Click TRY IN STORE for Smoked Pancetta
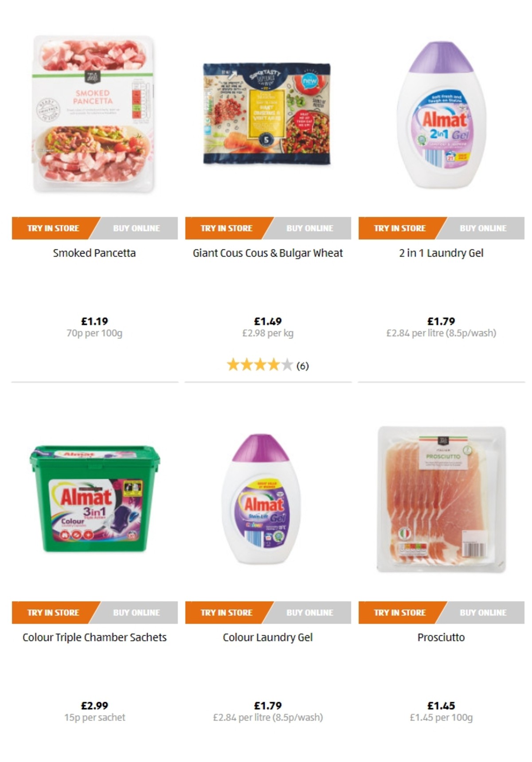Viewport: 532px width, 762px height. (53, 228)
